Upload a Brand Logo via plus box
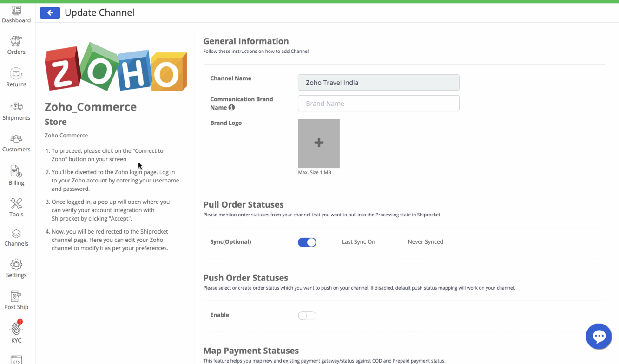 click(x=319, y=143)
